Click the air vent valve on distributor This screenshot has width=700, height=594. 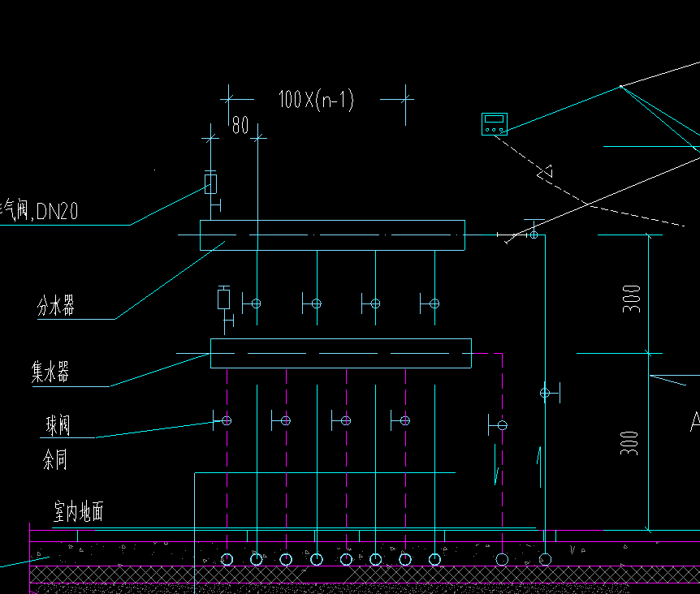(210, 183)
